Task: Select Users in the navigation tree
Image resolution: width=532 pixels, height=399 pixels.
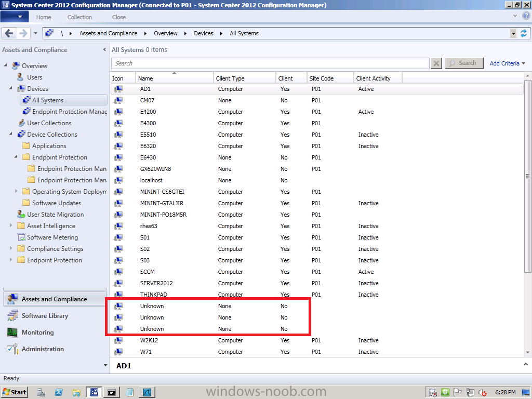Action: [x=35, y=77]
